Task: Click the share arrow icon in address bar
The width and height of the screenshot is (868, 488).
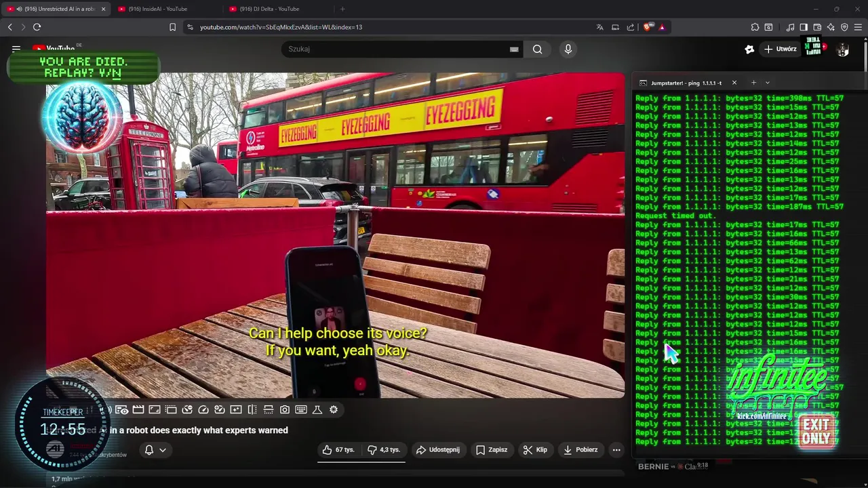Action: click(x=631, y=27)
